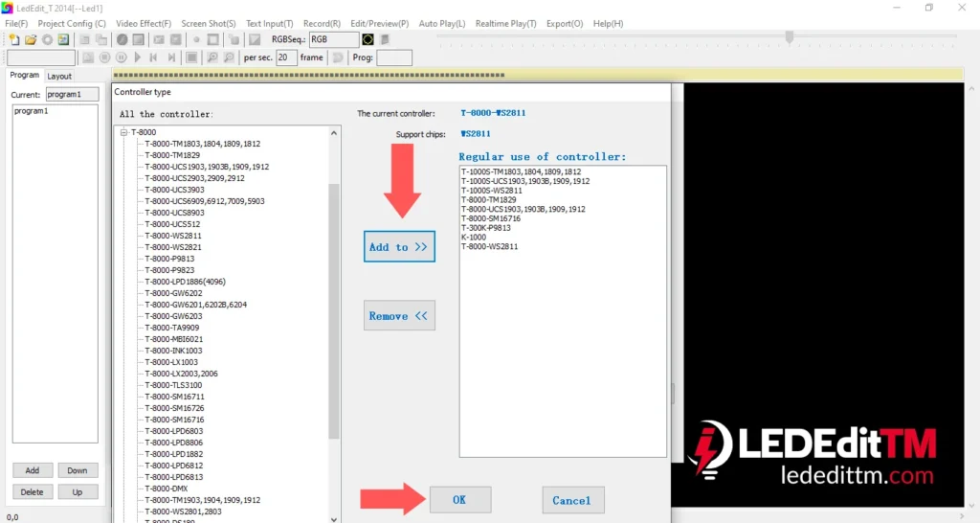Open the Auto Play(L) menu
The image size is (980, 523).
[x=442, y=23]
